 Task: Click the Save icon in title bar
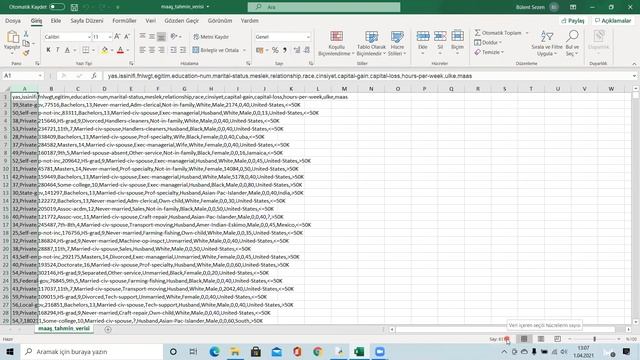[74, 7]
